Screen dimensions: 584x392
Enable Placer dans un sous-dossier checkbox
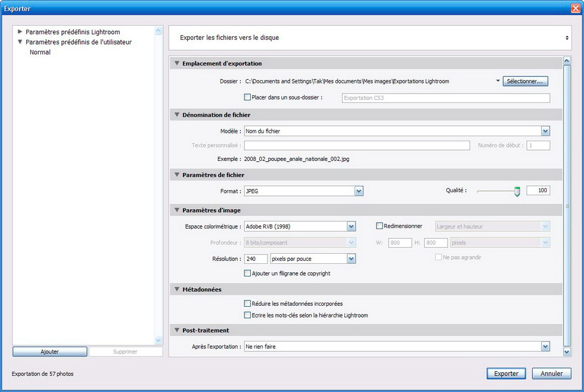[x=248, y=97]
